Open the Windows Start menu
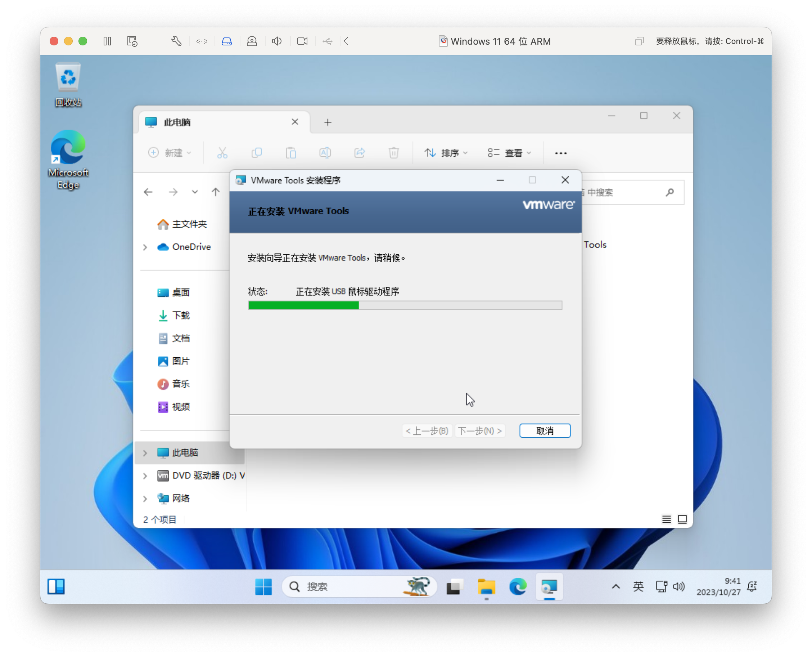Screen dimensions: 812x657 point(263,587)
